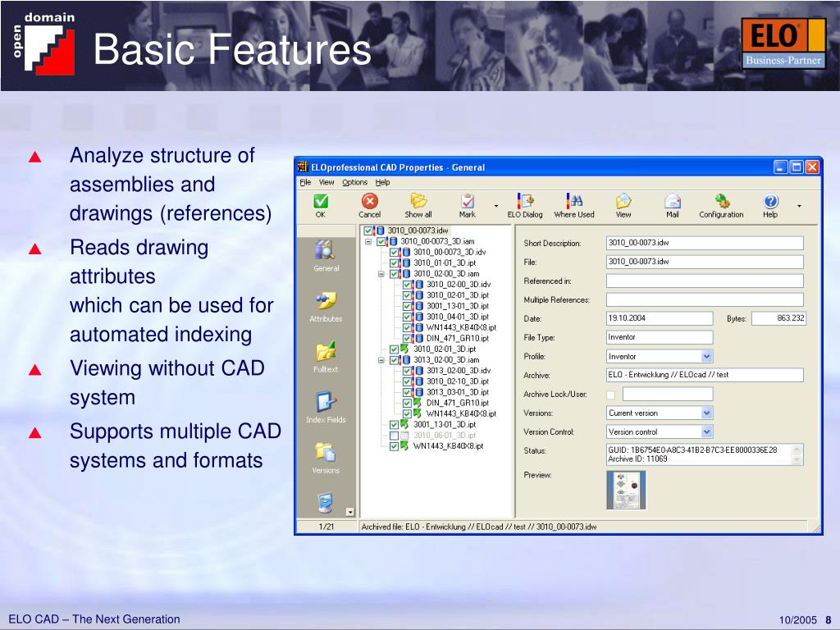
Task: Click the Show all folder icon
Action: pos(418,200)
